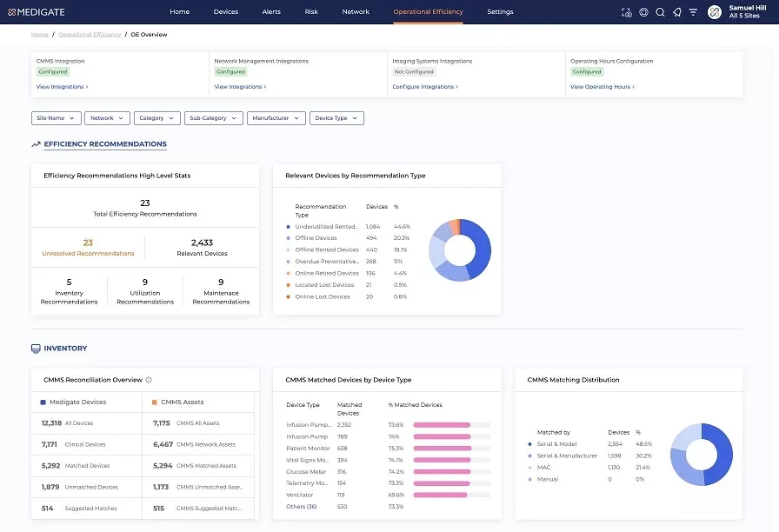Expand the Site Name dropdown
The height and width of the screenshot is (532, 779).
pos(56,118)
